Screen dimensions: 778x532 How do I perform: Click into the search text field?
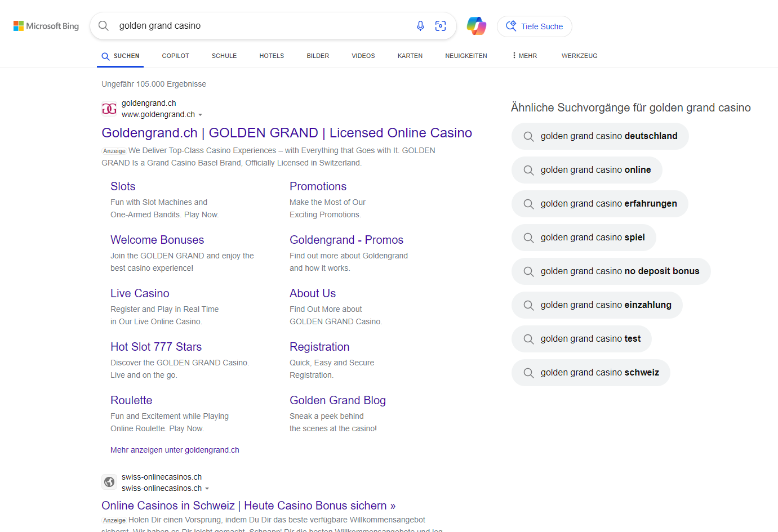point(259,26)
